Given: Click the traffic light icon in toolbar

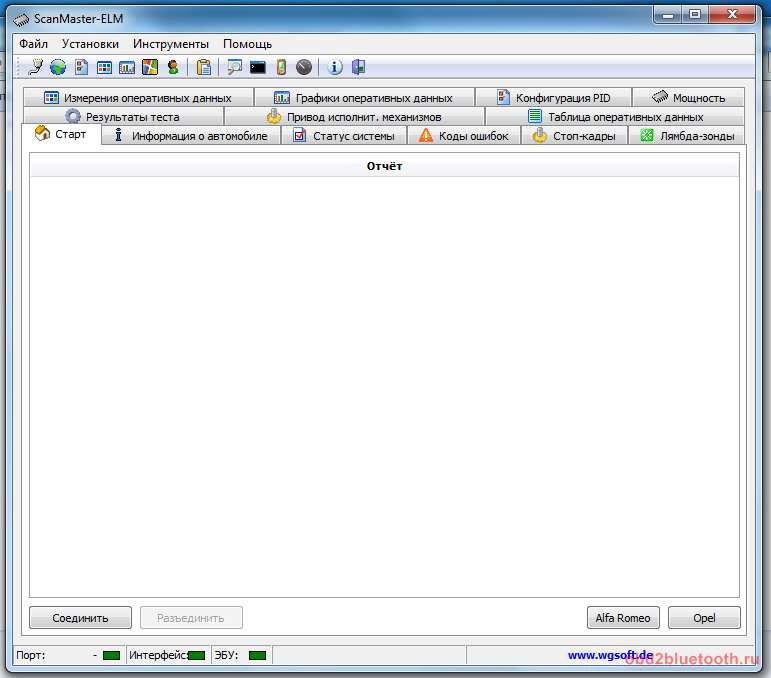Looking at the screenshot, I should coord(173,68).
